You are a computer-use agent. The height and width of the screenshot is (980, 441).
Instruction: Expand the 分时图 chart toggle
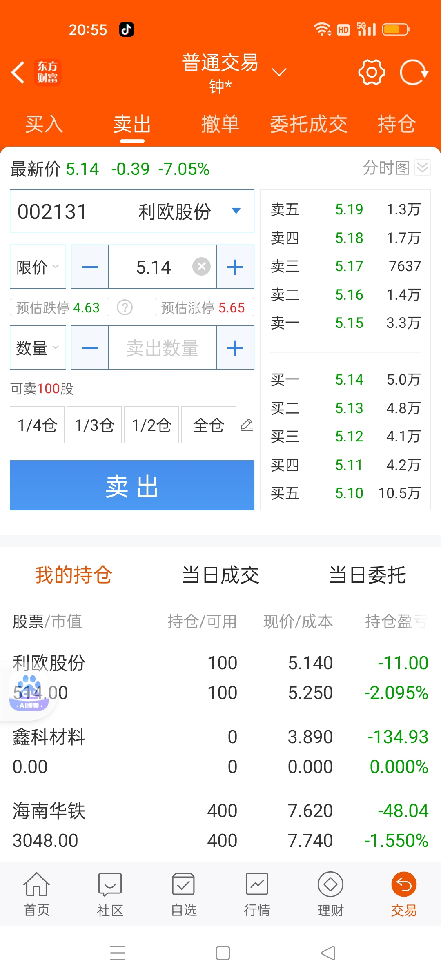pos(423,167)
